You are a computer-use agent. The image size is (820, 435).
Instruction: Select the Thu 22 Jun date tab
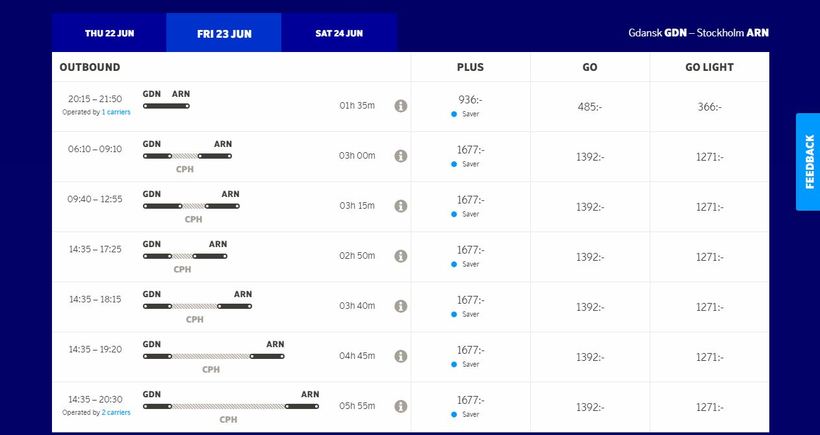[x=109, y=33]
